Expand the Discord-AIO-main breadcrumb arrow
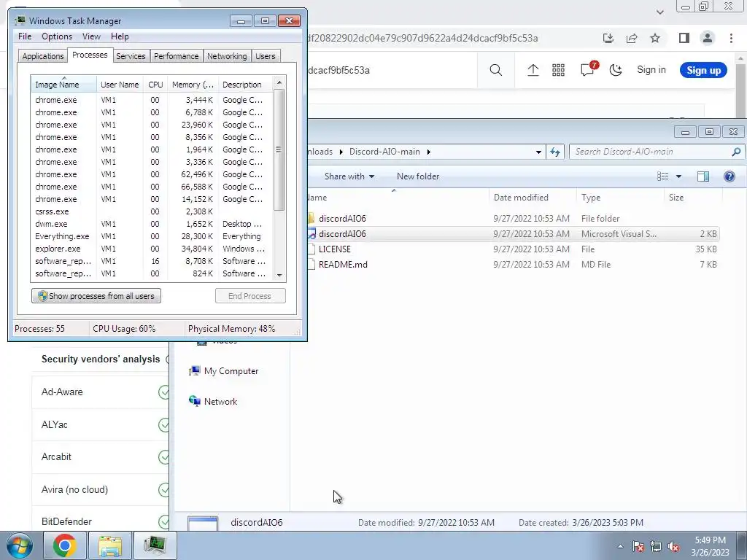The height and width of the screenshot is (560, 747). pos(429,152)
